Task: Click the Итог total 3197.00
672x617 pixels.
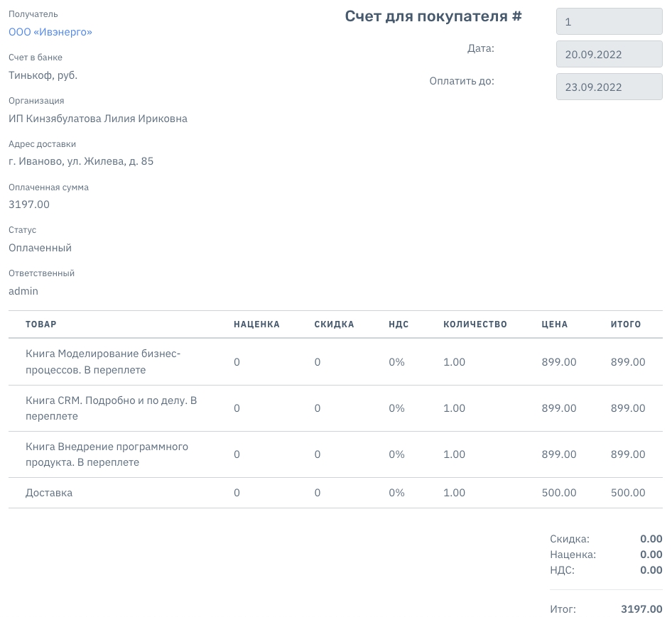Action: 641,609
